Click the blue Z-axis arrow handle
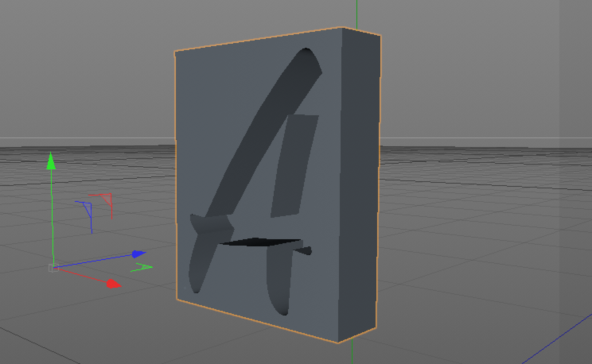The height and width of the screenshot is (364, 592). pos(139,254)
